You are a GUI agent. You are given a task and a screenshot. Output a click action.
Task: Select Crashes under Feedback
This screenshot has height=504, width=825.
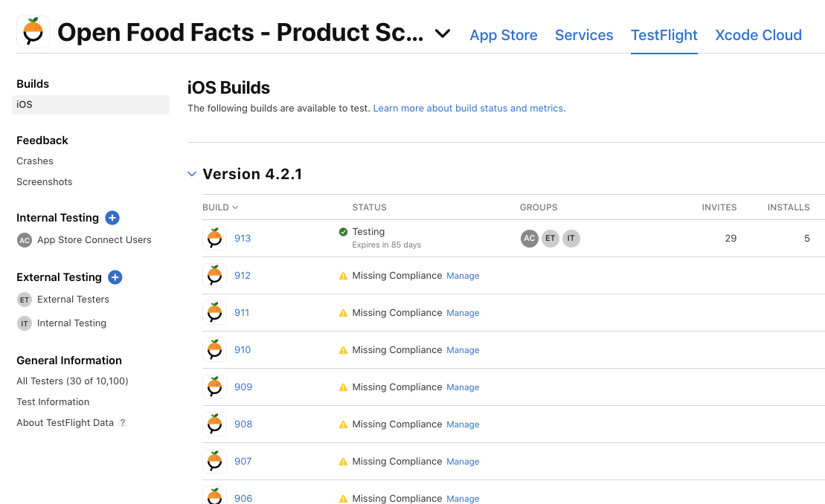(34, 161)
